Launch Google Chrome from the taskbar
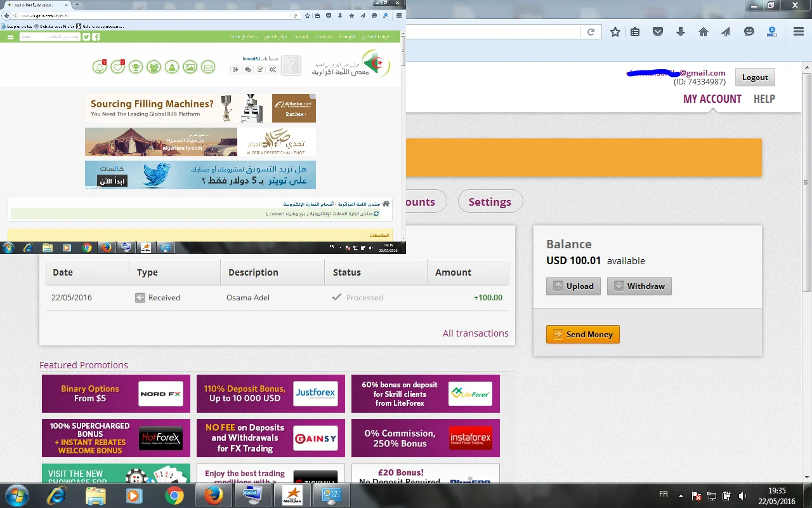Viewport: 812px width, 508px height. point(174,495)
